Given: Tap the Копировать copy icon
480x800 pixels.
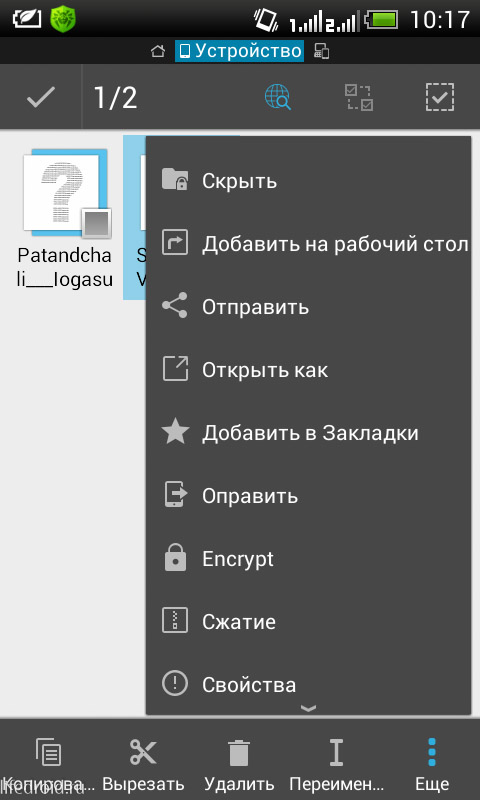Looking at the screenshot, I should [48, 753].
